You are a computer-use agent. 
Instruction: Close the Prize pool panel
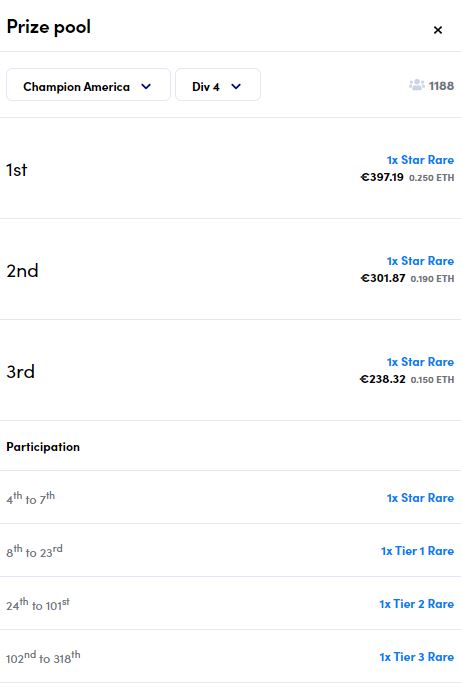[437, 30]
